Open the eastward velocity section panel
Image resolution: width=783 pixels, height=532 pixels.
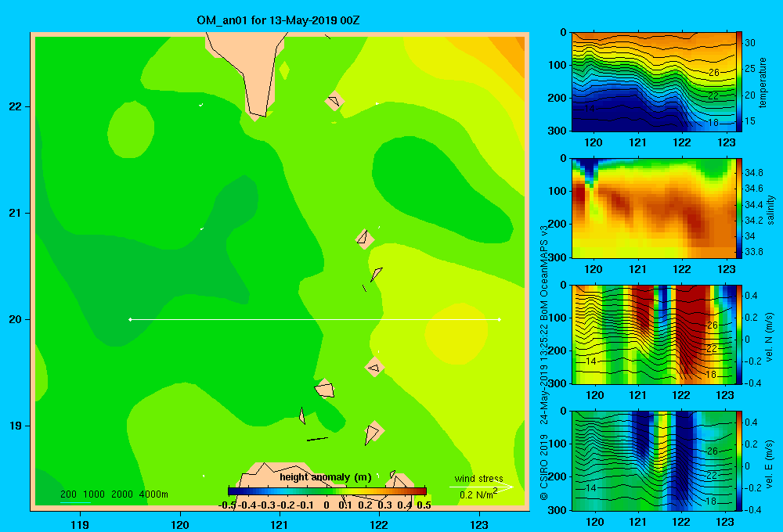tap(653, 461)
